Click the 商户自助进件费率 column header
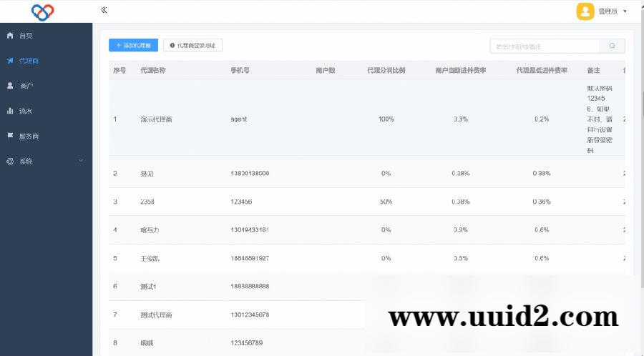The image size is (644, 356). 460,71
